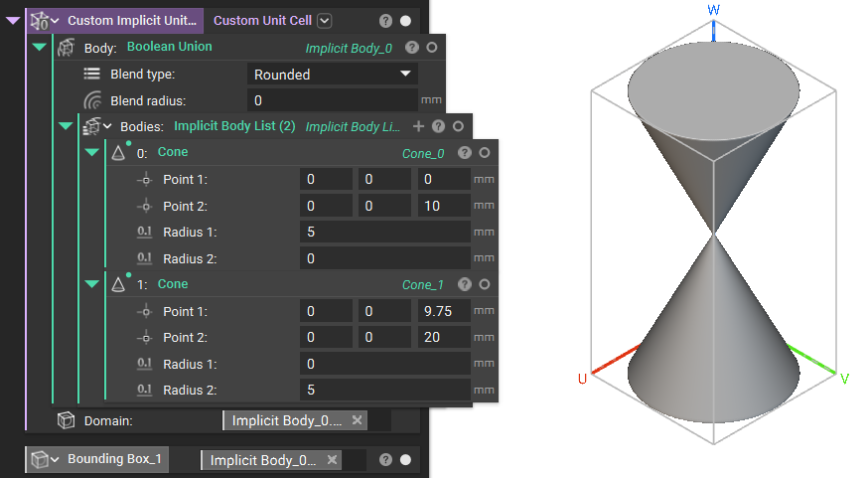This screenshot has width=868, height=478.
Task: Click Cone_0 Point 2 picker icon
Action: pos(145,206)
